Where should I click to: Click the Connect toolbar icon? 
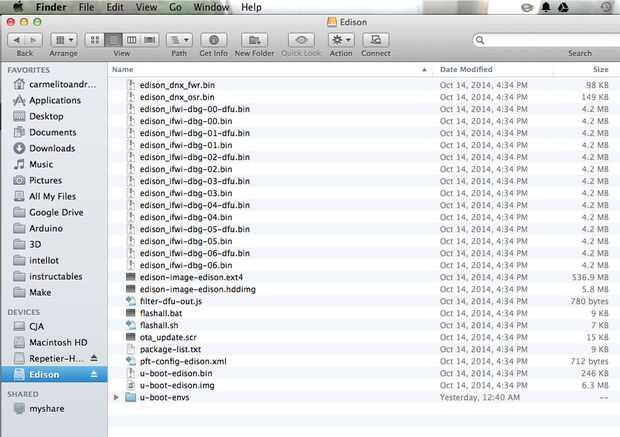tap(376, 40)
